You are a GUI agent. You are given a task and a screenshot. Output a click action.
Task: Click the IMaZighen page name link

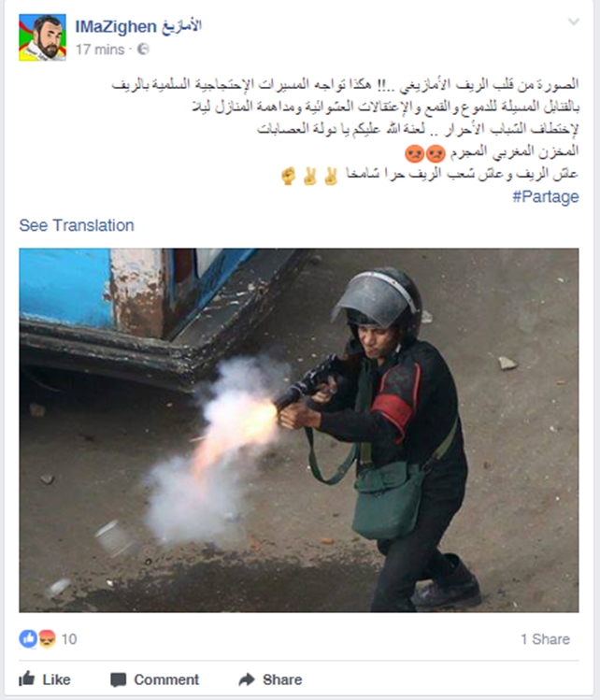tap(138, 26)
